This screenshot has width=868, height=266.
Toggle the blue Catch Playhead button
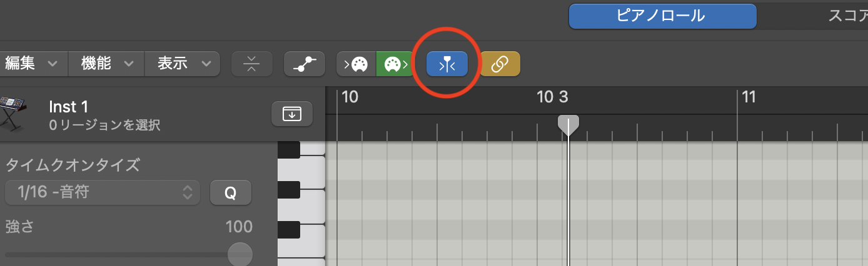447,64
